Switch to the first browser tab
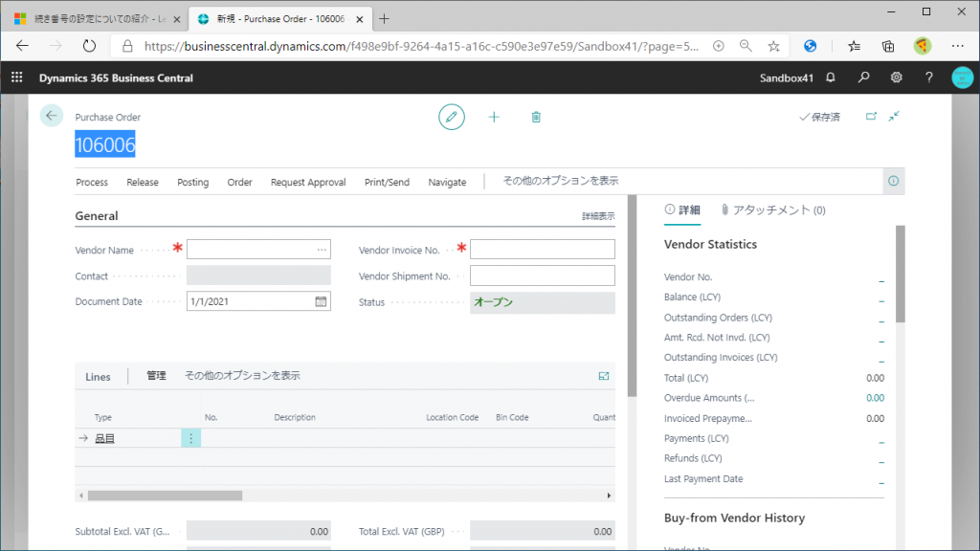The image size is (980, 551). click(97, 19)
